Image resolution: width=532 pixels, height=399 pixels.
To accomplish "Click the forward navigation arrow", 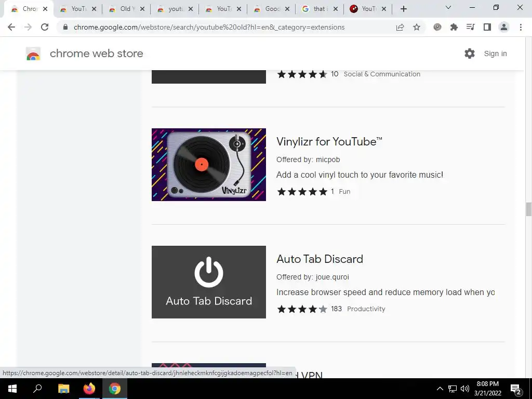I will click(x=28, y=27).
